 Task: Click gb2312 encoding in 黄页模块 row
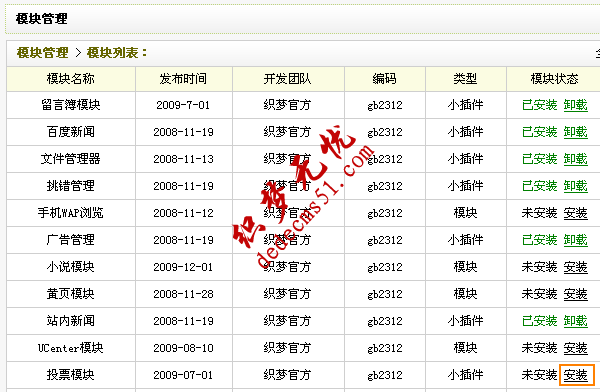point(385,294)
